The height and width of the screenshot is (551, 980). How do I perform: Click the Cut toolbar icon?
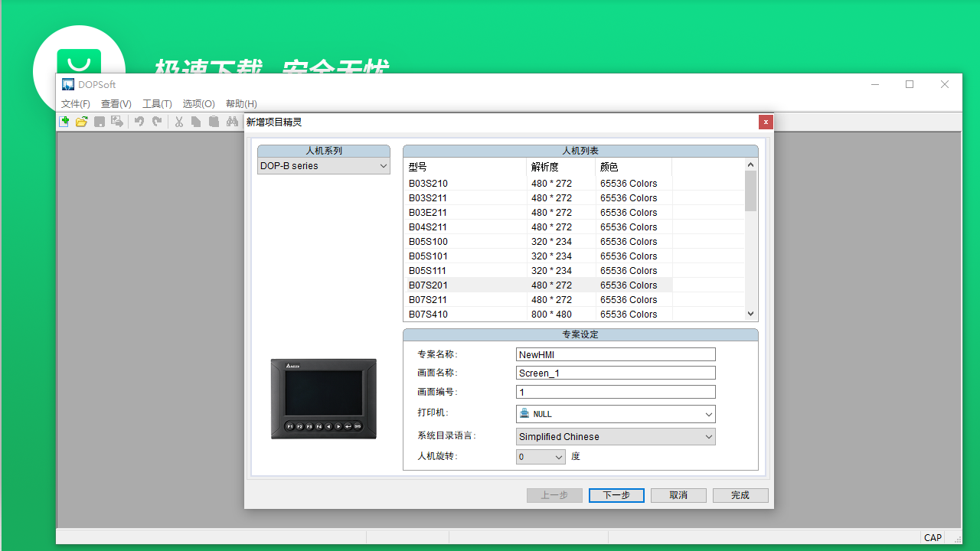[178, 121]
